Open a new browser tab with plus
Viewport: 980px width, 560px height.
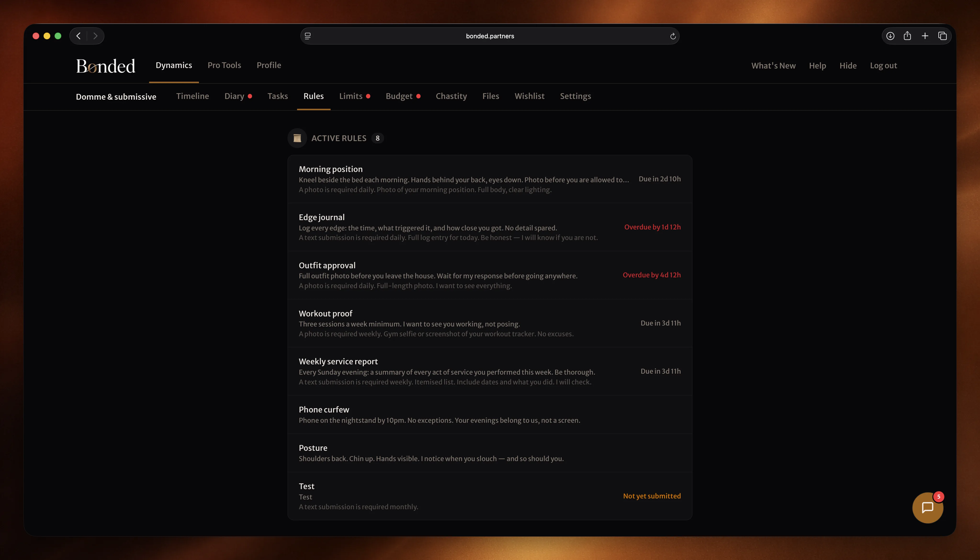[925, 36]
